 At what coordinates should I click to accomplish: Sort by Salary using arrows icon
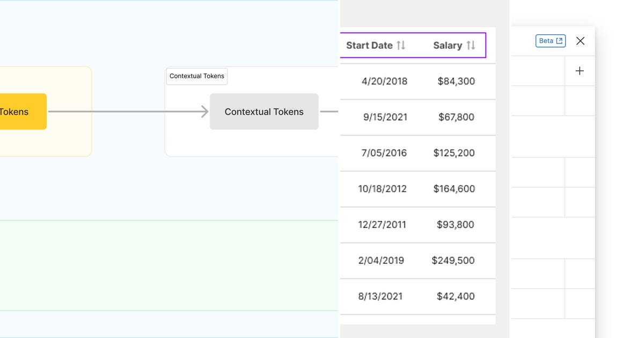point(471,46)
